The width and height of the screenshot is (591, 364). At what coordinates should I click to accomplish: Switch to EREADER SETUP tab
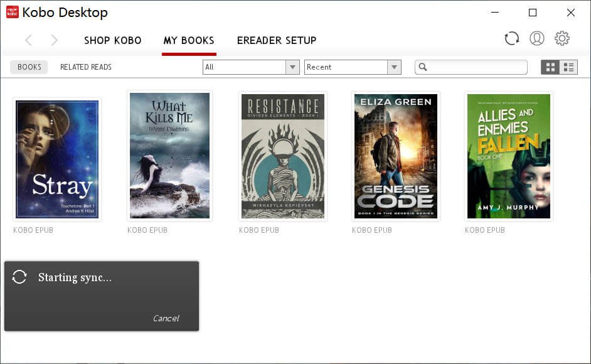tap(277, 40)
